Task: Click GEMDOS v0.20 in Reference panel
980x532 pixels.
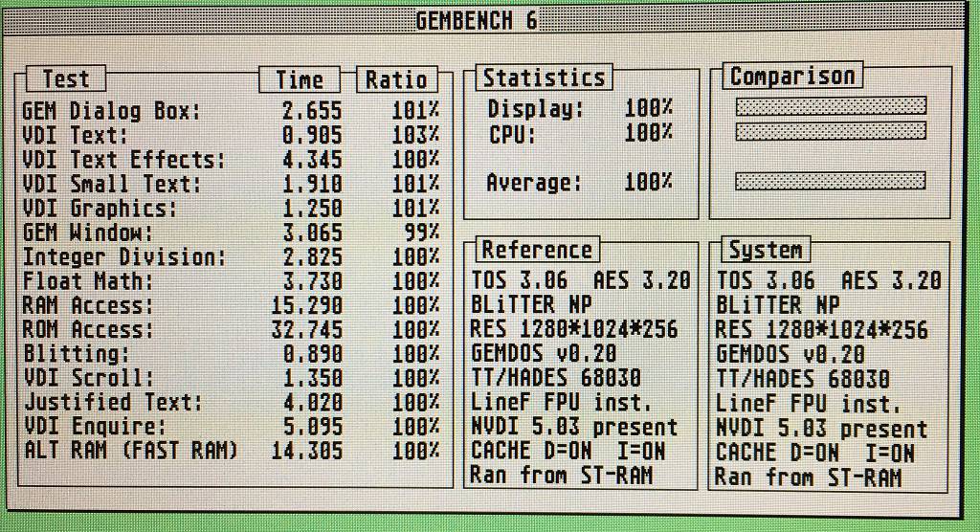Action: 544,354
